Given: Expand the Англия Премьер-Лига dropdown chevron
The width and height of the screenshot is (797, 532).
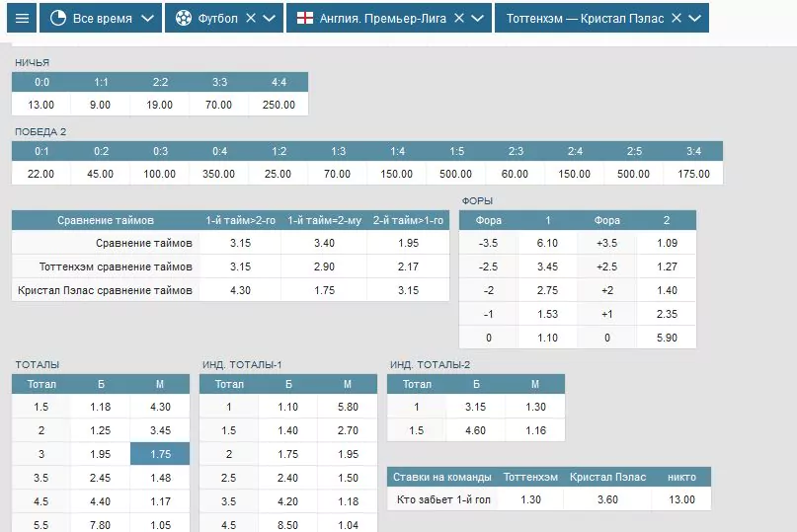Looking at the screenshot, I should pos(478,19).
